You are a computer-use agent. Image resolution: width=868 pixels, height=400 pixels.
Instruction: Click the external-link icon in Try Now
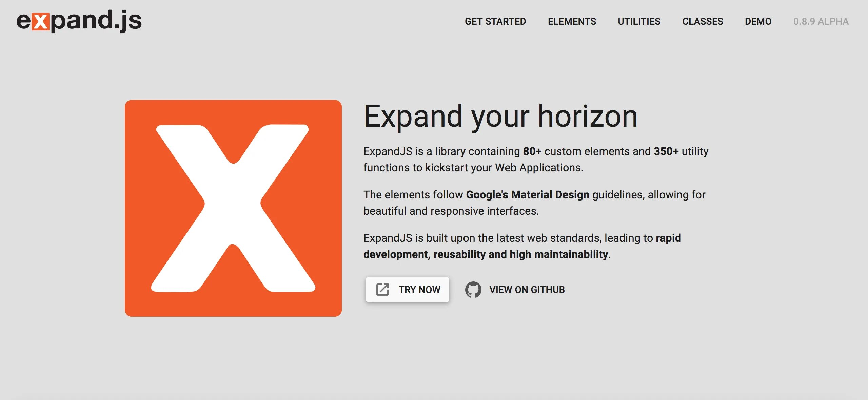pos(382,290)
